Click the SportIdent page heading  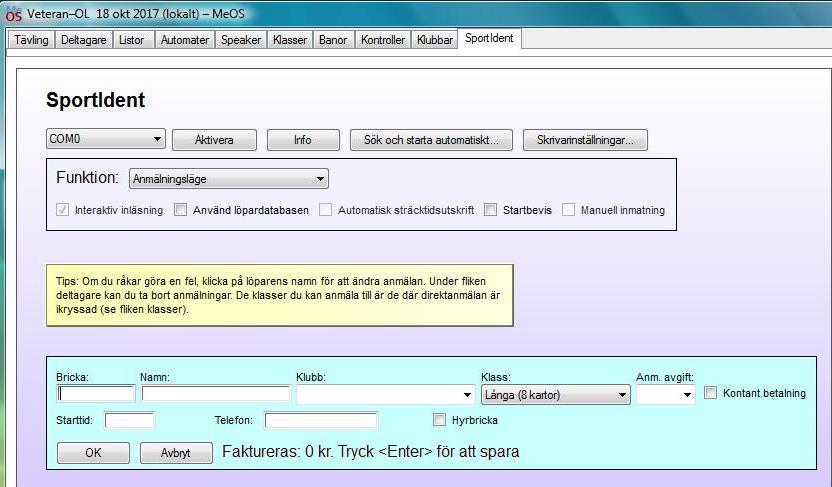pos(96,100)
